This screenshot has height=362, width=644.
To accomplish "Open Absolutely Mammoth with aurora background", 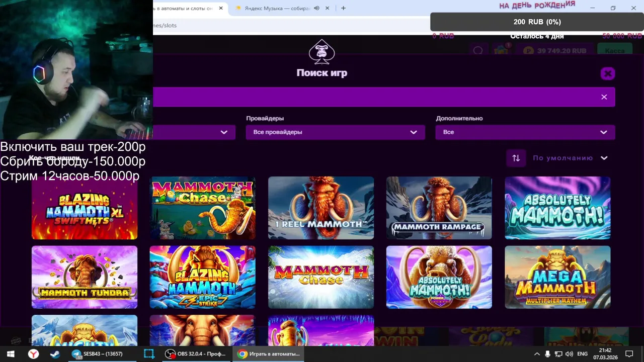I will click(x=557, y=208).
